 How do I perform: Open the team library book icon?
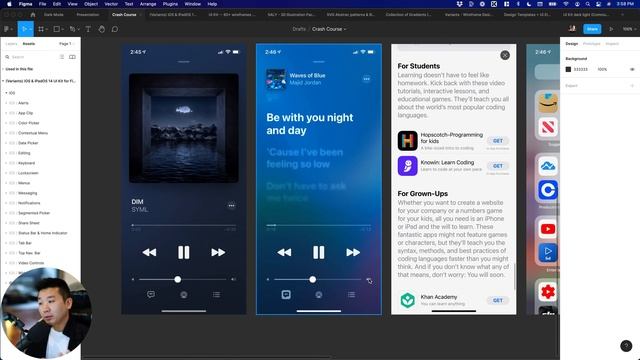point(72,57)
